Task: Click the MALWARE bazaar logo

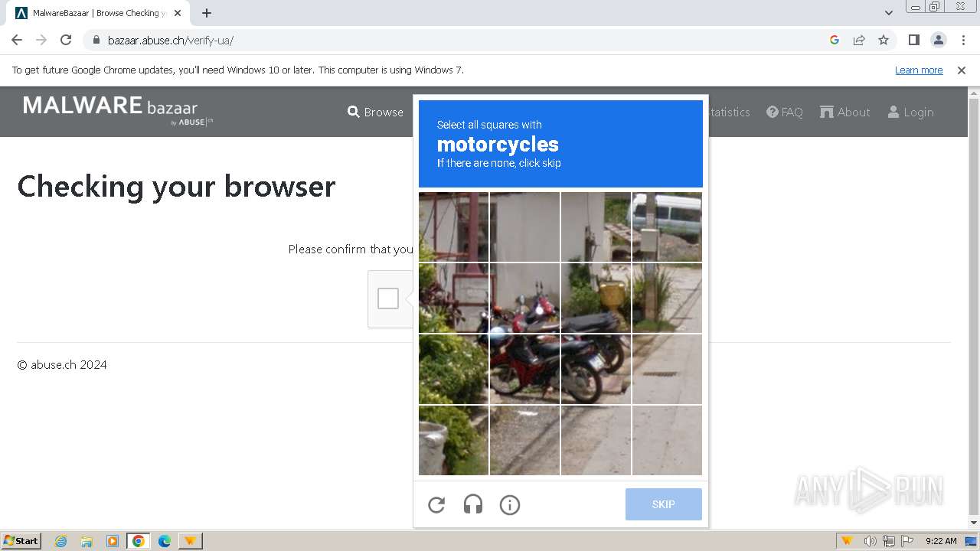Action: point(118,110)
